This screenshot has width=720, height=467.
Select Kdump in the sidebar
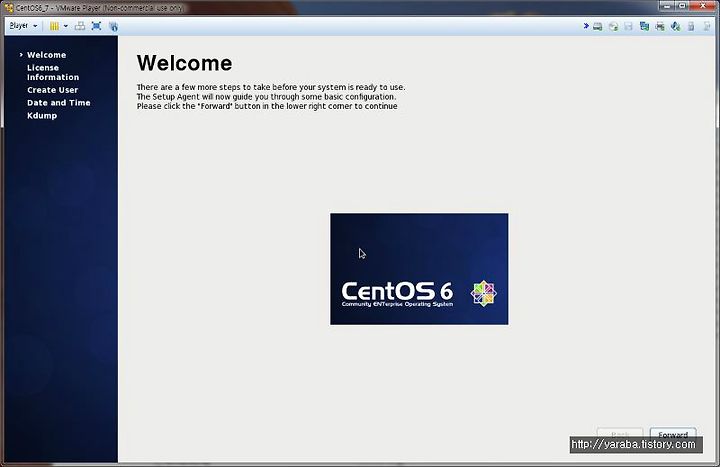pyautogui.click(x=42, y=116)
